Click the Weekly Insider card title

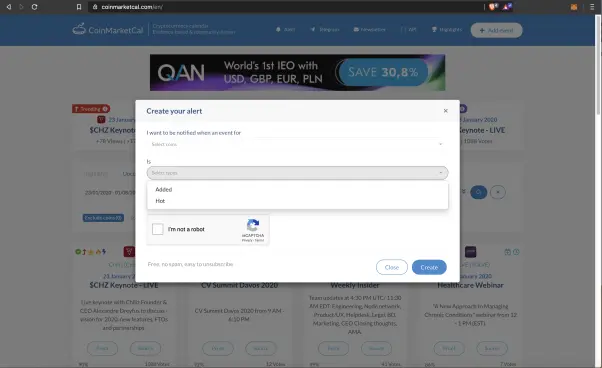(x=355, y=285)
